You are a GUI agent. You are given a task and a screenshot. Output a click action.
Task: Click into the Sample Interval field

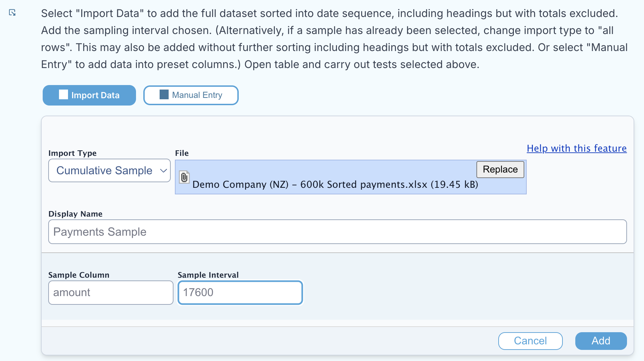tap(240, 293)
